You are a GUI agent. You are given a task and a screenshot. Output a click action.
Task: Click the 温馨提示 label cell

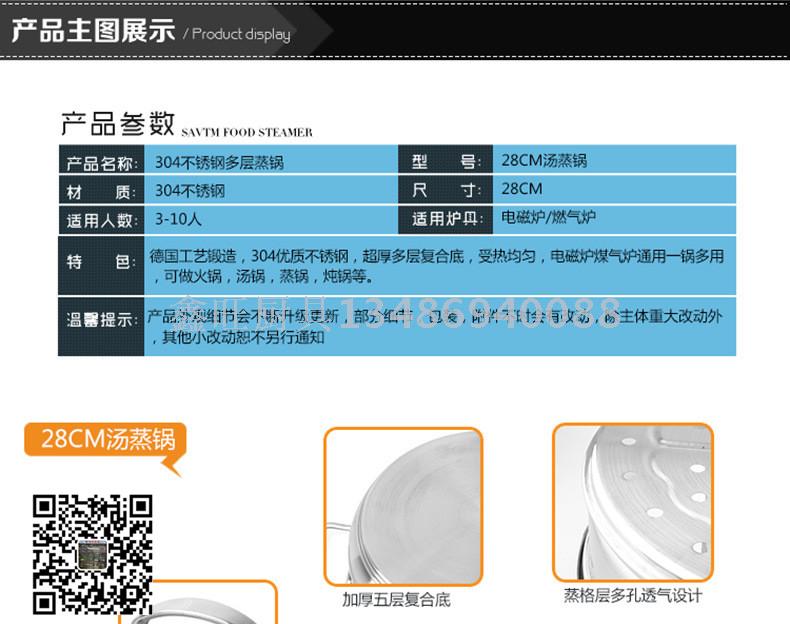[101, 320]
